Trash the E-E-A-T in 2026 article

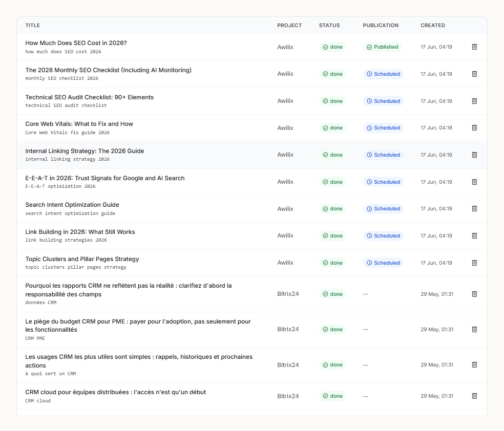pos(474,182)
